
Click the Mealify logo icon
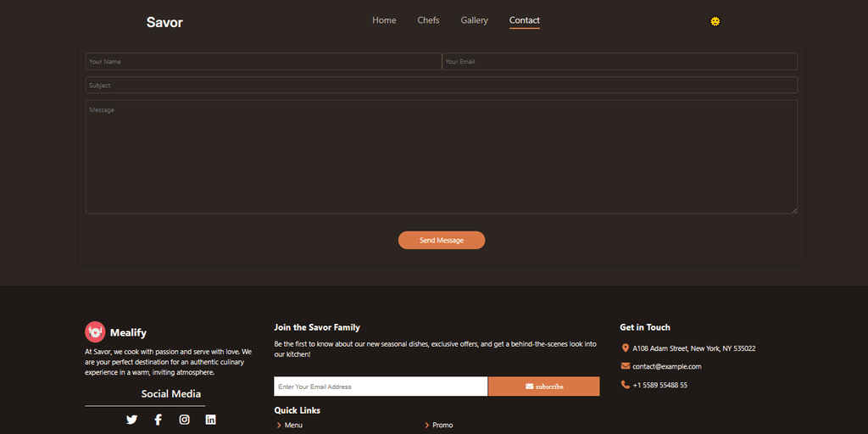coord(94,332)
